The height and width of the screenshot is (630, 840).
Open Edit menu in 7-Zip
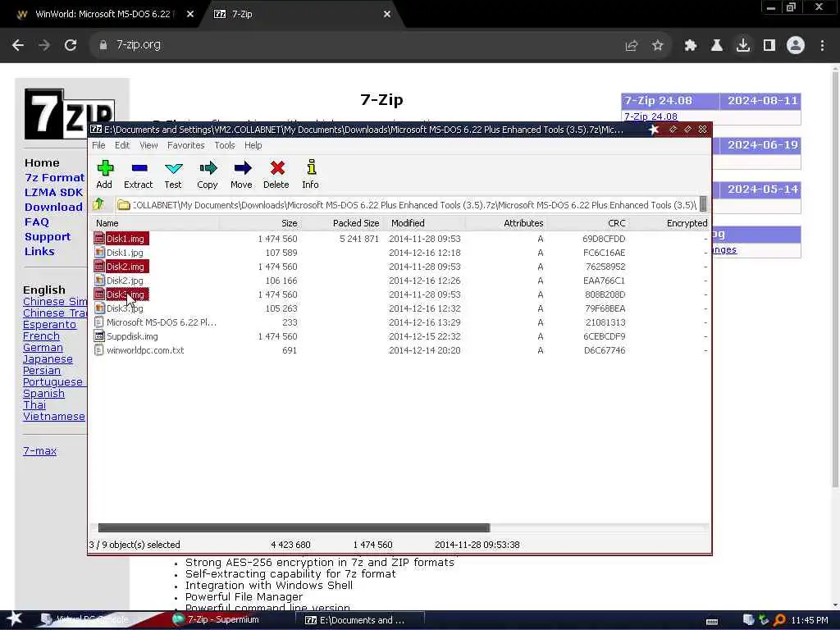pos(122,145)
